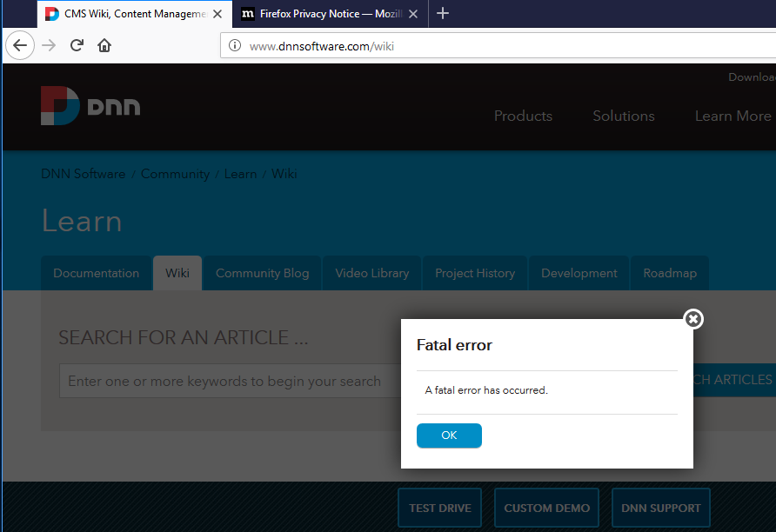
Task: Show site information icon in address bar
Action: point(235,46)
